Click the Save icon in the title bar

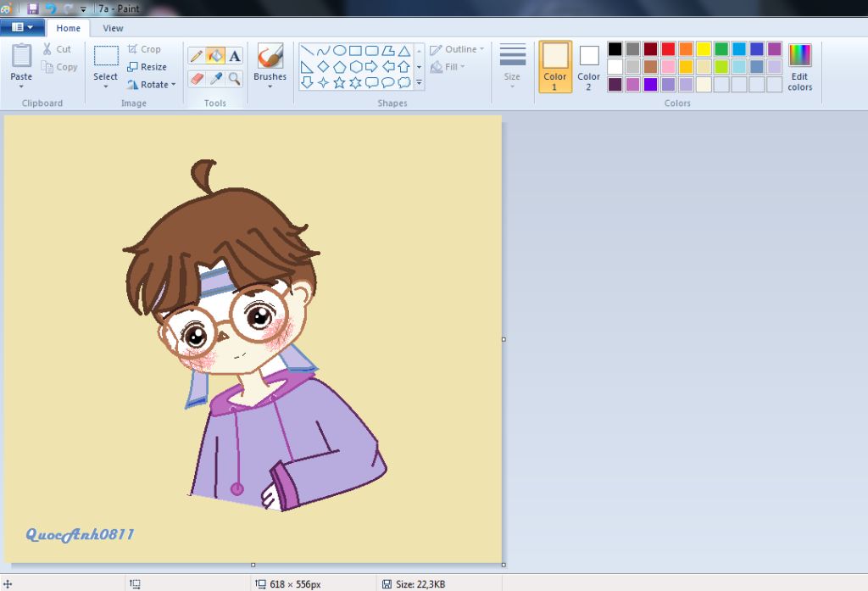click(x=33, y=8)
